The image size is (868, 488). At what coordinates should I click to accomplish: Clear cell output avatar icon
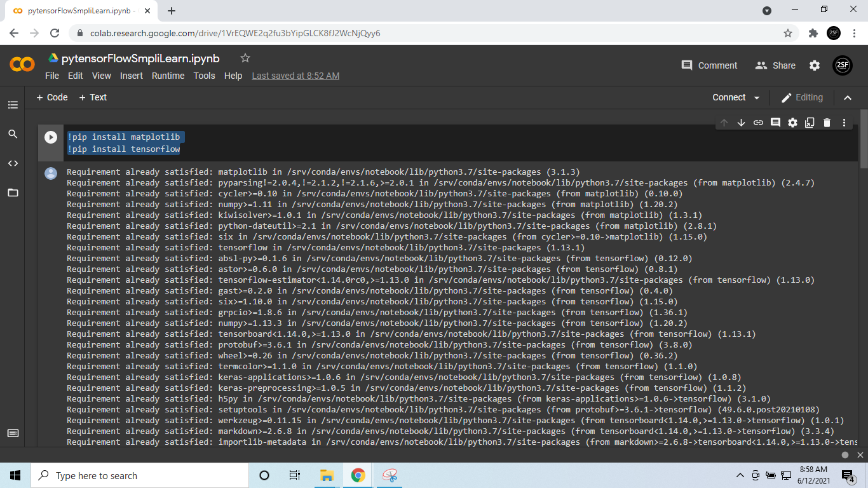pyautogui.click(x=51, y=173)
